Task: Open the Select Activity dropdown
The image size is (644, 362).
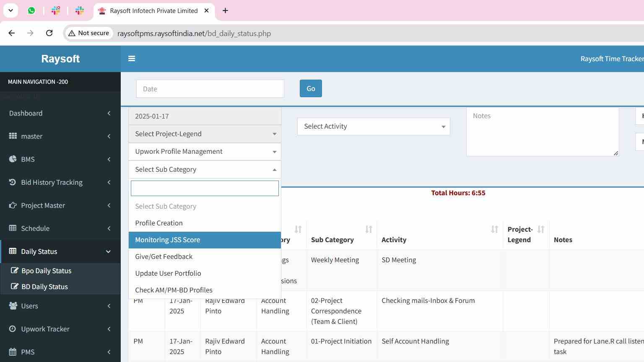Action: (374, 127)
